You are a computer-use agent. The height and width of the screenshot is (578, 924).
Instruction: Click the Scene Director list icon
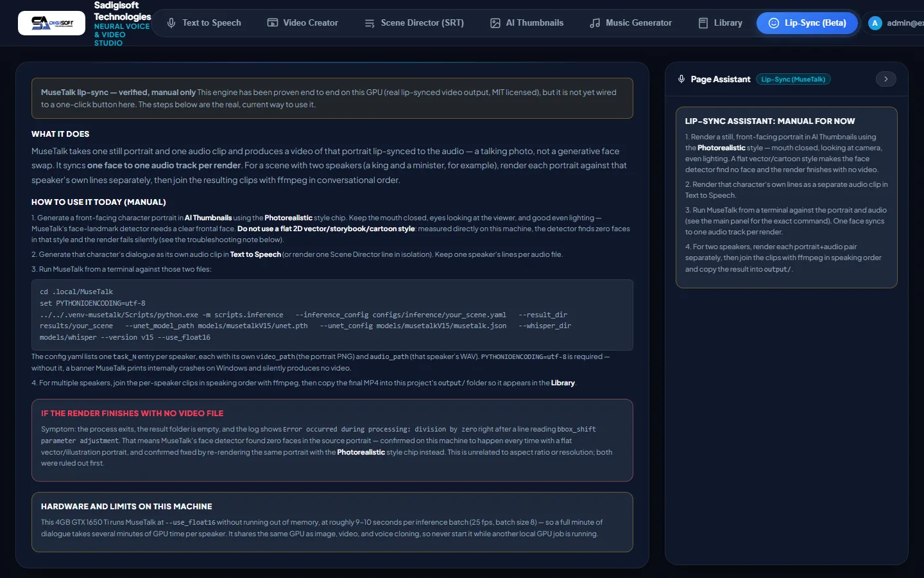[x=370, y=23]
